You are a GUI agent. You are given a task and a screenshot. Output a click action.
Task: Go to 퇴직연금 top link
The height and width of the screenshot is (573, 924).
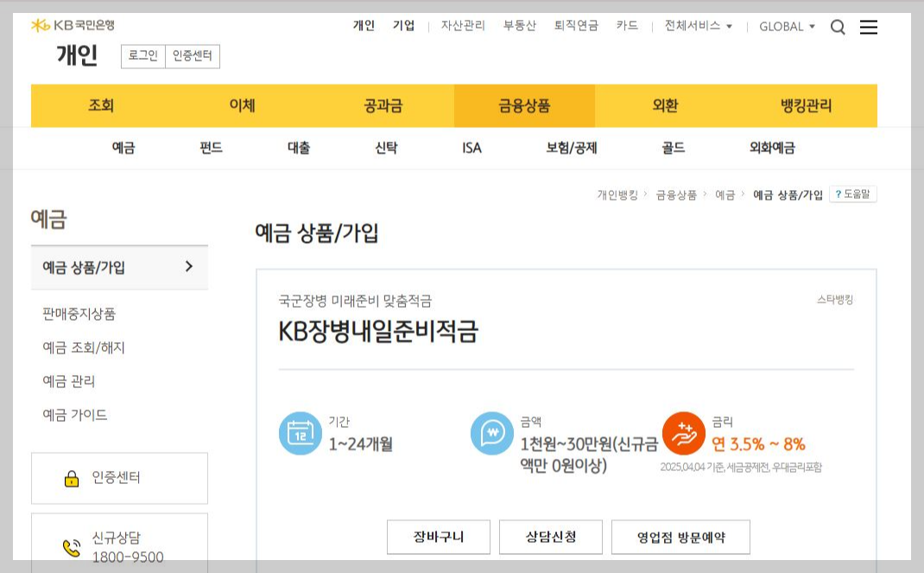click(x=576, y=25)
